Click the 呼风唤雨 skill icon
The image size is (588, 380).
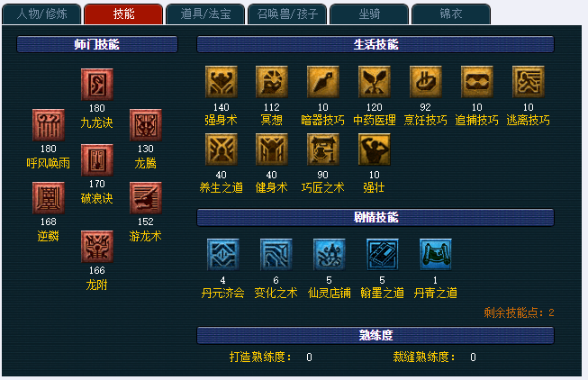(49, 125)
